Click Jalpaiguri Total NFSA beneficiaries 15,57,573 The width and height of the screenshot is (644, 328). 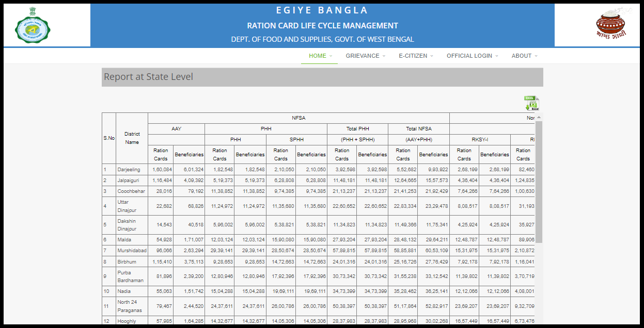(437, 181)
